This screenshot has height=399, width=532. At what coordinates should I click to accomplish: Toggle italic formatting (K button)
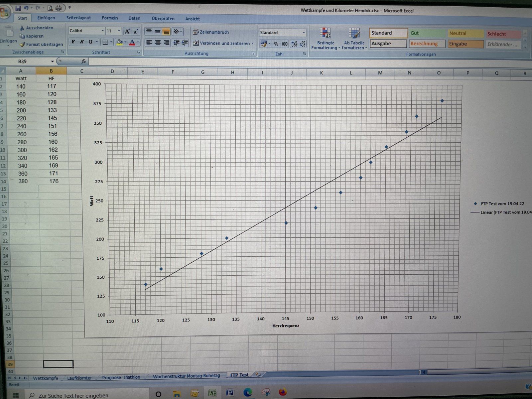[x=82, y=42]
